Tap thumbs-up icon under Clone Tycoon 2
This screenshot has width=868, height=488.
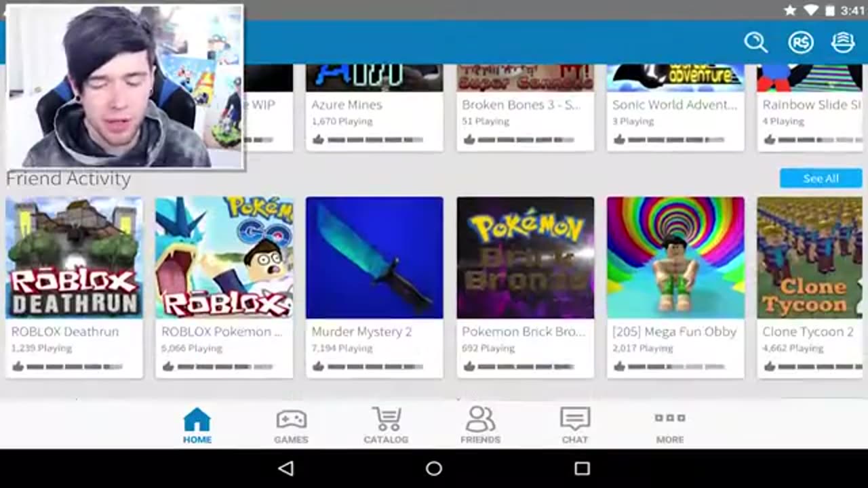click(769, 367)
